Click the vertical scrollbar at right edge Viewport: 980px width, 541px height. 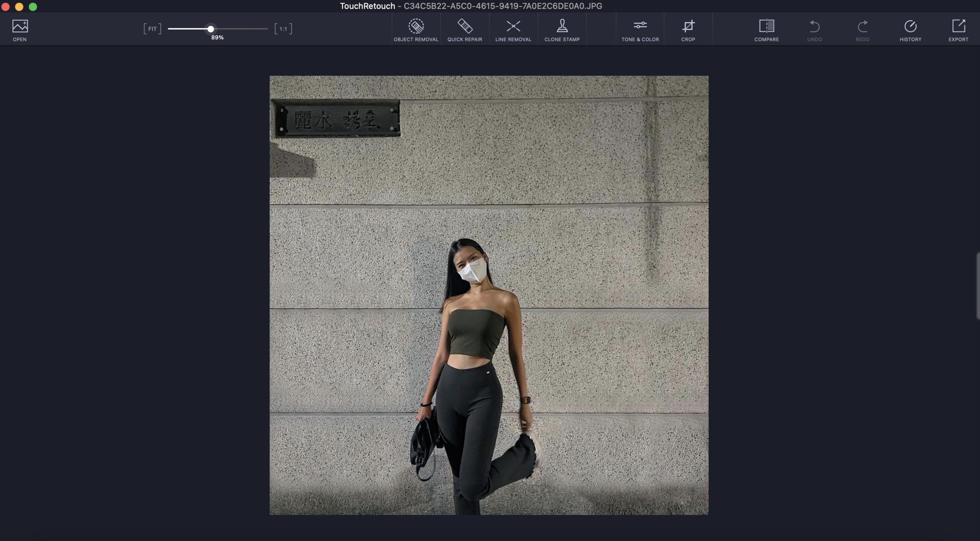[x=977, y=285]
